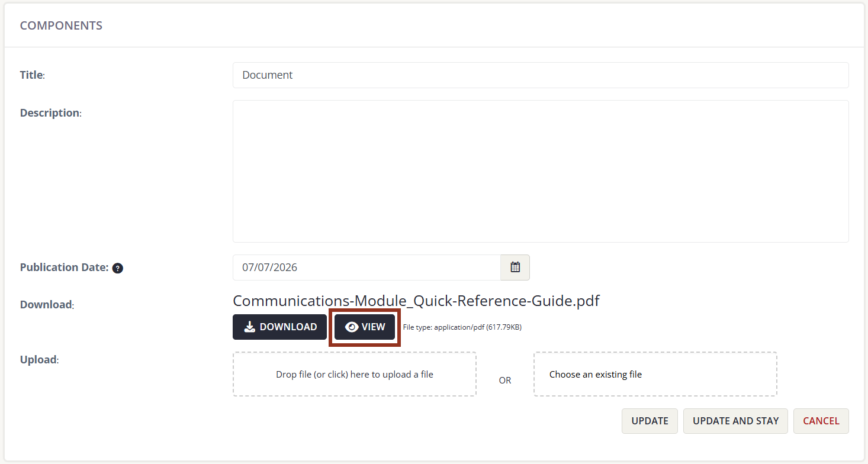The width and height of the screenshot is (868, 464).
Task: Click the Description field label
Action: [x=50, y=112]
